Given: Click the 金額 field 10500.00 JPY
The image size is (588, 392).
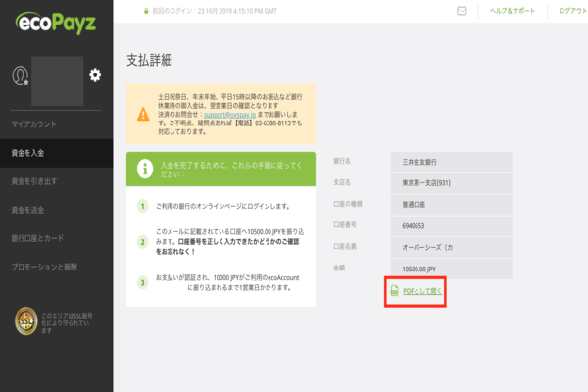Looking at the screenshot, I should click(x=452, y=269).
